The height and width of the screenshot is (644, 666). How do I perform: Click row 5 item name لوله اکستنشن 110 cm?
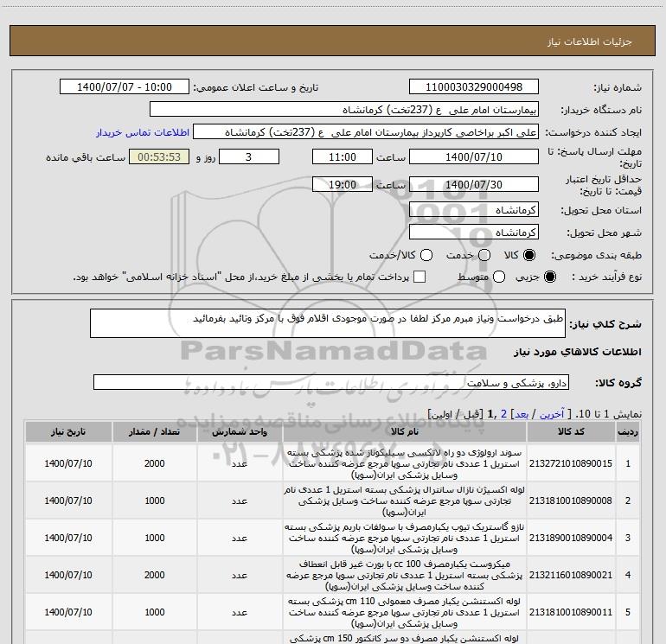click(x=405, y=612)
